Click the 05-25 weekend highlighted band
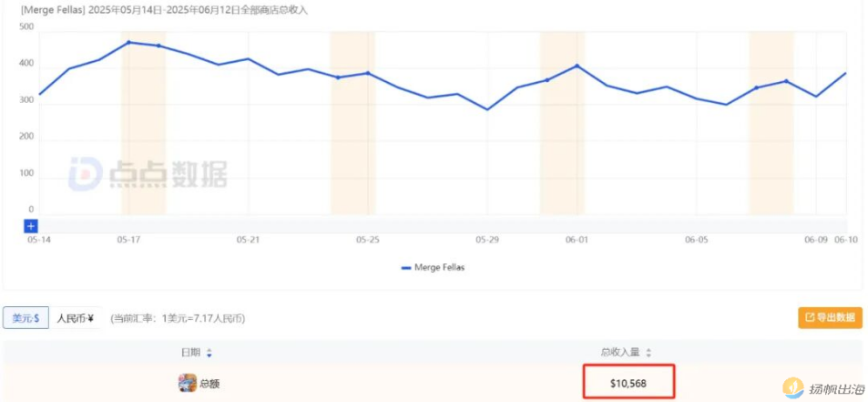The image size is (868, 402). 352,137
